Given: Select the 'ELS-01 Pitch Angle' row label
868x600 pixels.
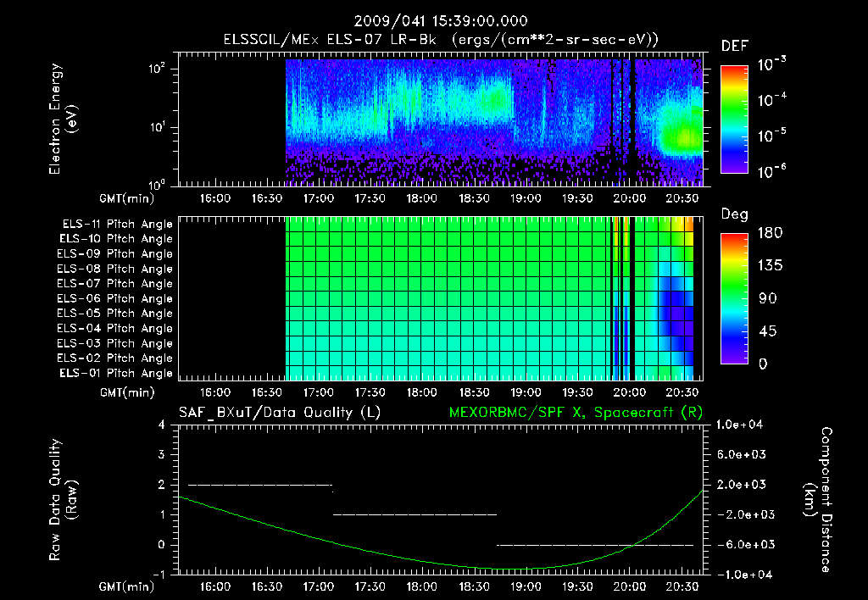Looking at the screenshot, I should coord(116,373).
